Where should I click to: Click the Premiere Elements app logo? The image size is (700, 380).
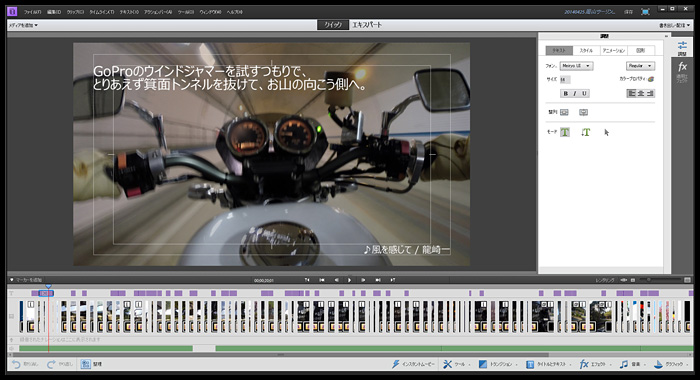12,12
